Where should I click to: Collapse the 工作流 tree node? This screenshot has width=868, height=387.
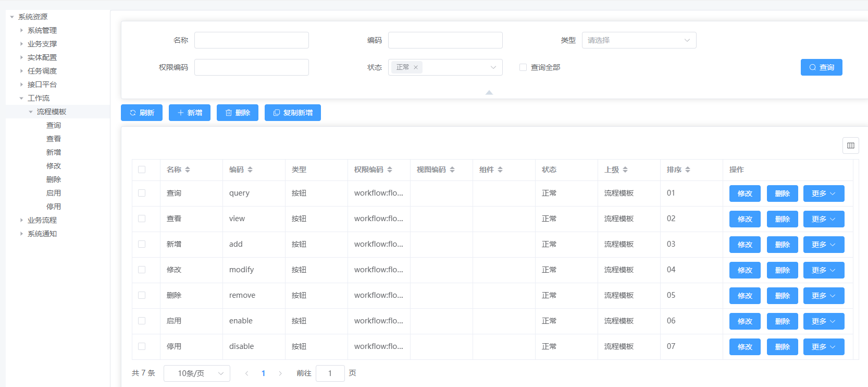[x=21, y=99]
